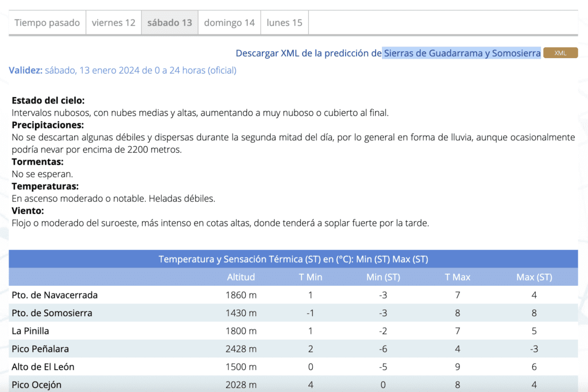
Task: Click the Pto. de Somosierra row label
Action: point(52,313)
